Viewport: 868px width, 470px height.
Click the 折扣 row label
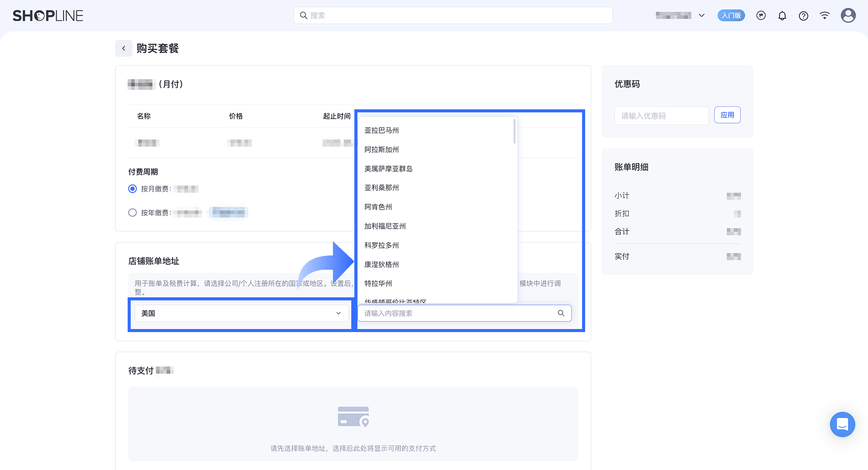(x=622, y=214)
